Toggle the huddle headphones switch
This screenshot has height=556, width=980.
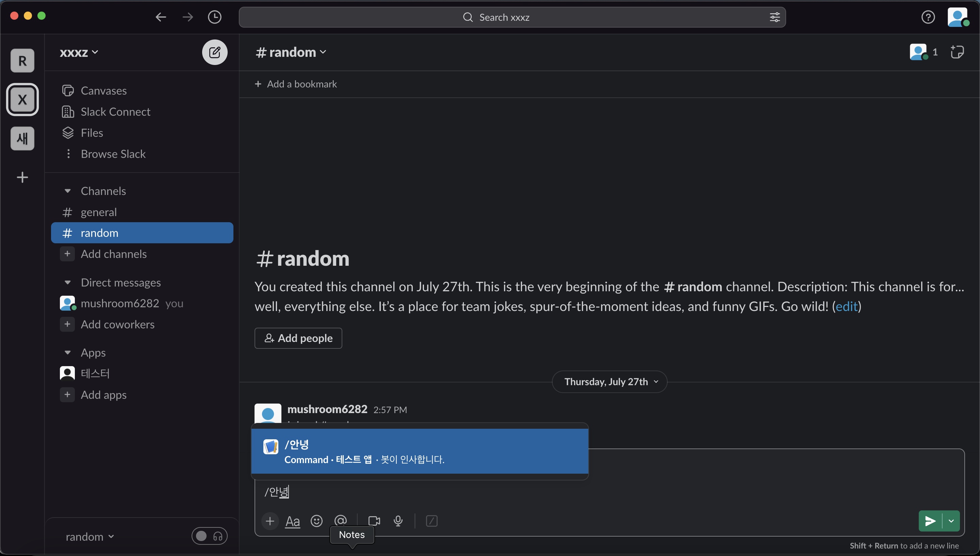[209, 536]
